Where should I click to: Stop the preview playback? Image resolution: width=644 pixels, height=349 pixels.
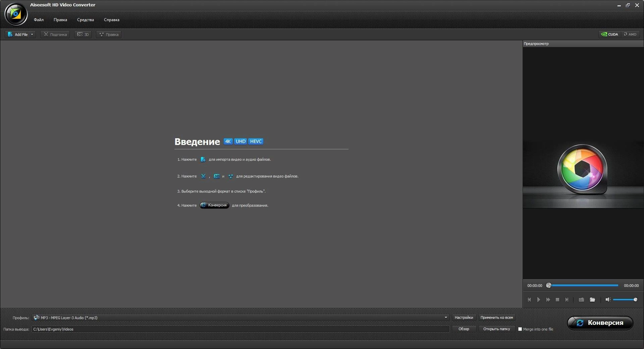pyautogui.click(x=557, y=300)
